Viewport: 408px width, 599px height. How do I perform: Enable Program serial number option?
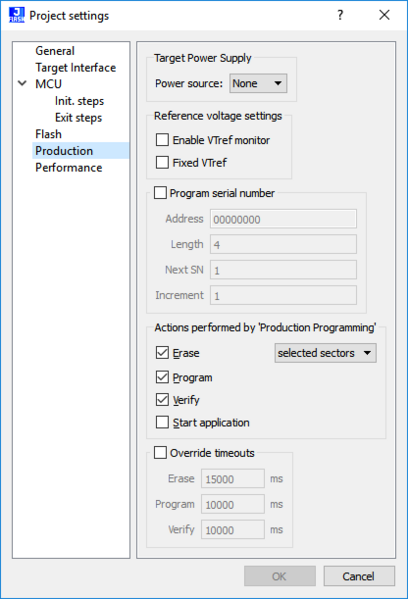[160, 193]
